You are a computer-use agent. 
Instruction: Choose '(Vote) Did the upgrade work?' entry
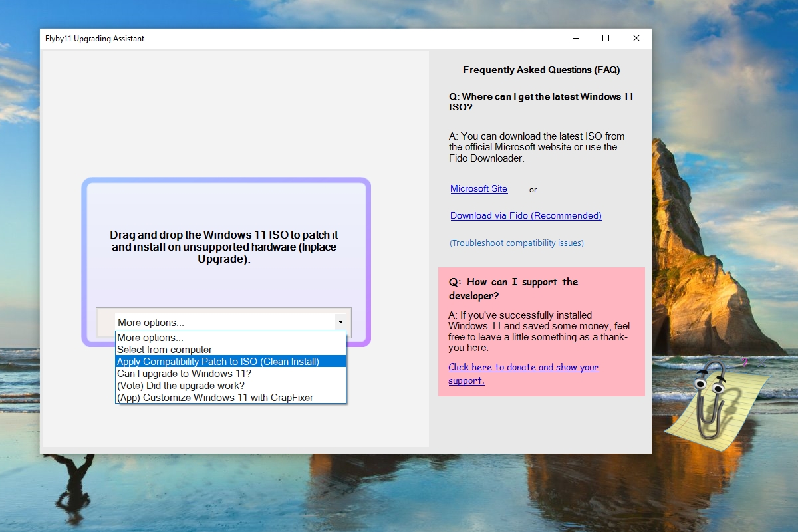pos(231,386)
